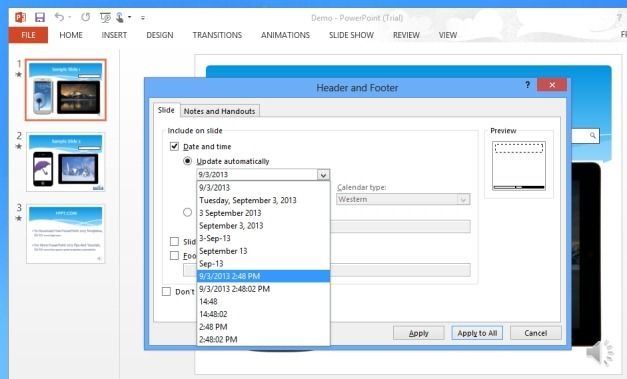Uncheck the Date and time checkbox
This screenshot has width=627, height=379.
coord(174,146)
